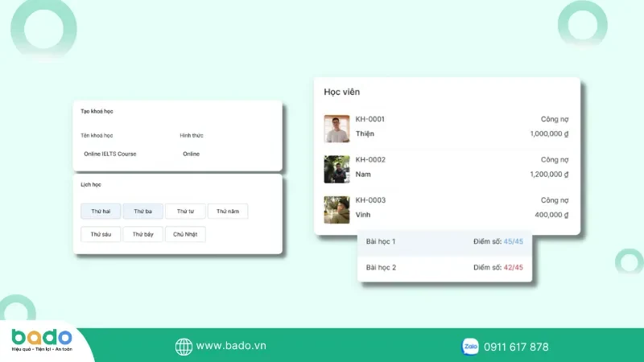Screen dimensions: 644x362
Task: Click the Hình thức label
Action: [192, 135]
